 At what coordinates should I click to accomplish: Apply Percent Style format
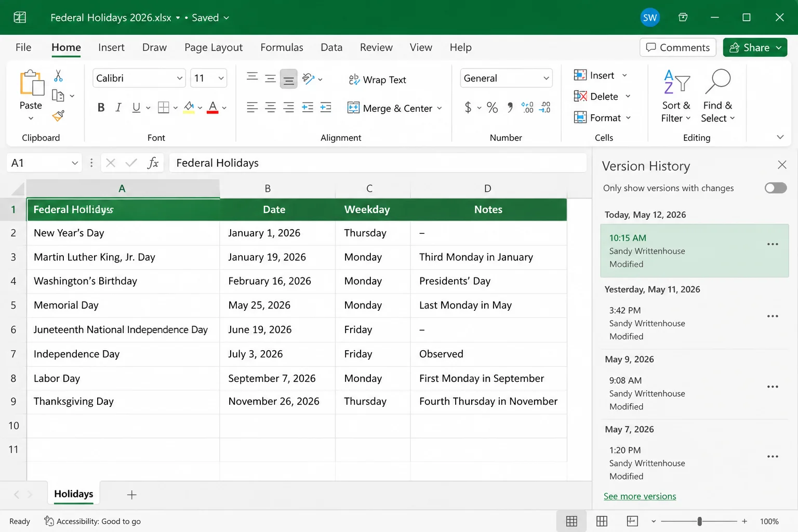[x=493, y=108]
